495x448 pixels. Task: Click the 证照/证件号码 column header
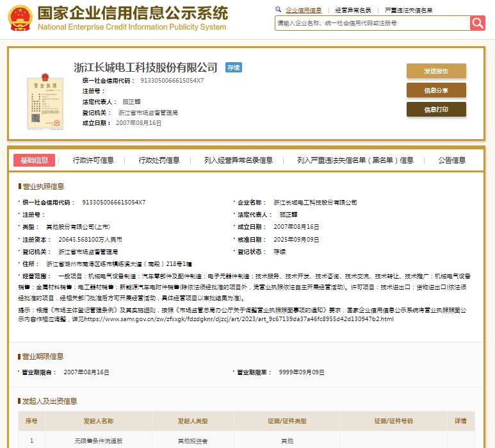point(393,421)
